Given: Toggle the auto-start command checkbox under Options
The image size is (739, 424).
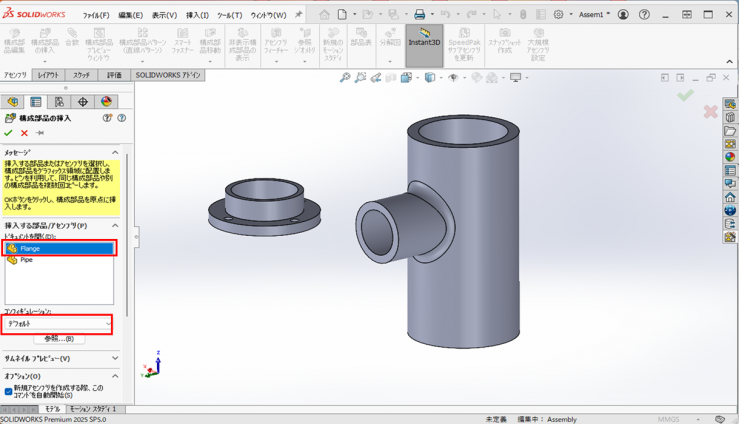Looking at the screenshot, I should [x=9, y=391].
